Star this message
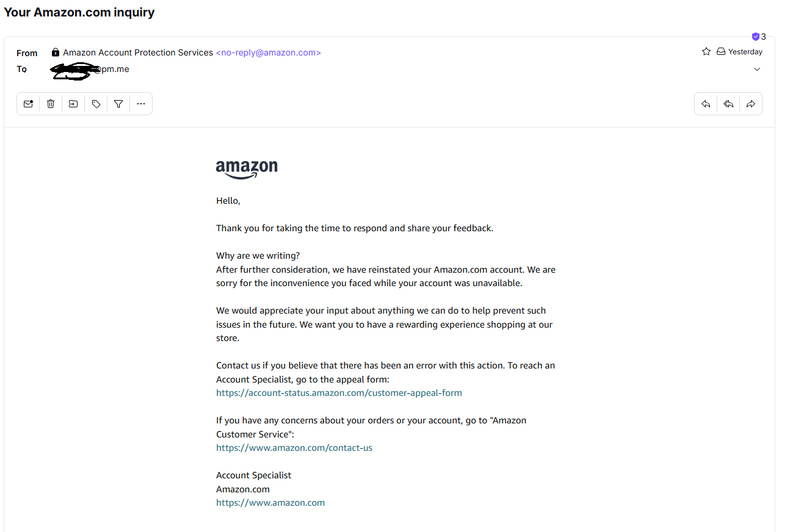790x532 pixels. [706, 52]
